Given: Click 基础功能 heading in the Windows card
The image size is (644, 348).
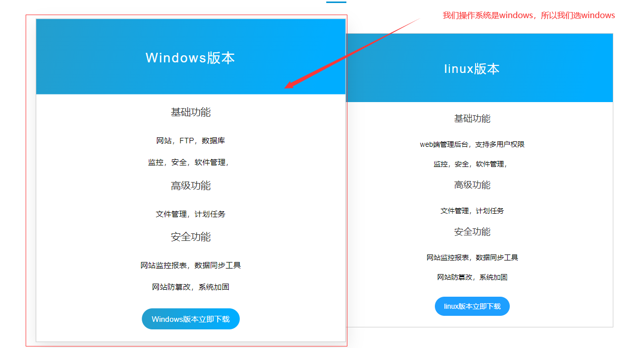Looking at the screenshot, I should [191, 112].
